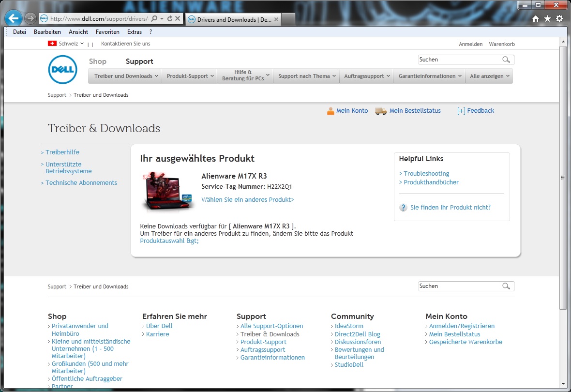Click the refresh icon in address bar
The image size is (571, 392).
(169, 19)
